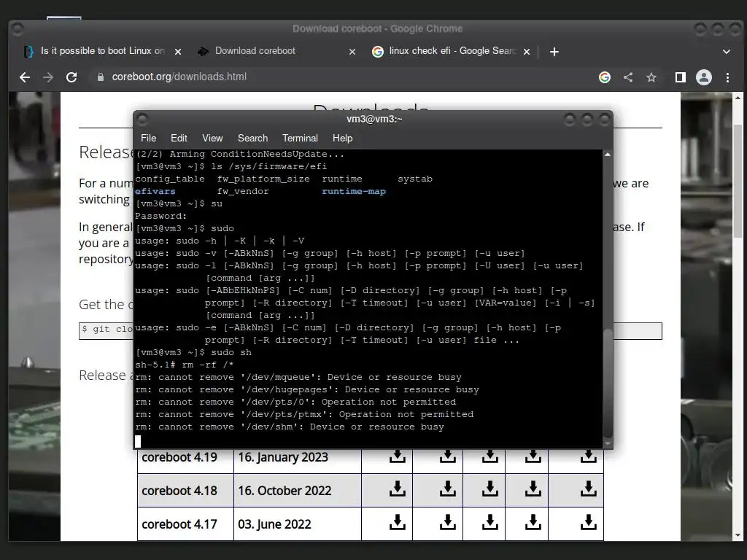Image resolution: width=747 pixels, height=560 pixels.
Task: Close the terminal window vm3@vm3
Action: 605,119
